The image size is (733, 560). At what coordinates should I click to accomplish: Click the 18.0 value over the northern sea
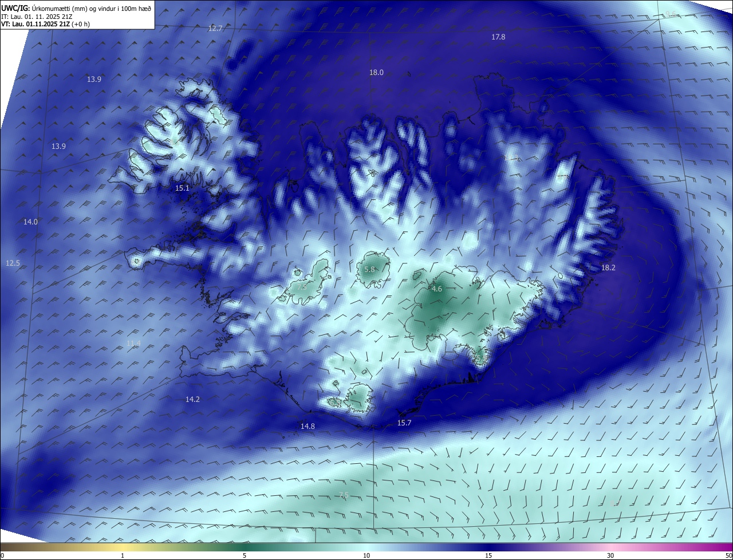pos(376,72)
